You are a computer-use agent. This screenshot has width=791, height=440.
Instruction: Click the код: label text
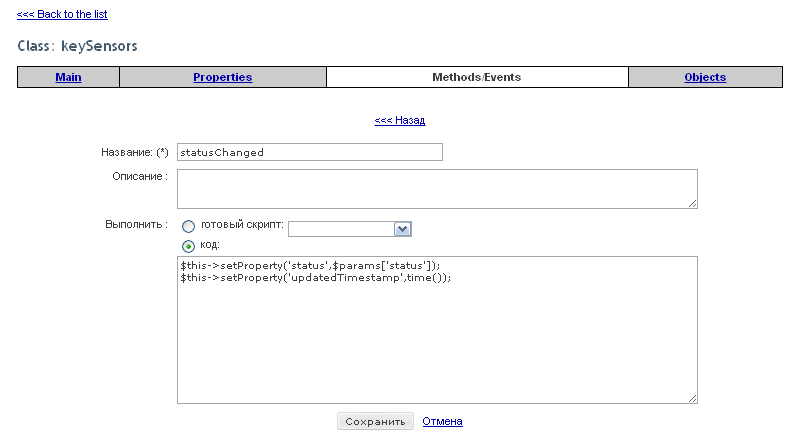point(210,245)
